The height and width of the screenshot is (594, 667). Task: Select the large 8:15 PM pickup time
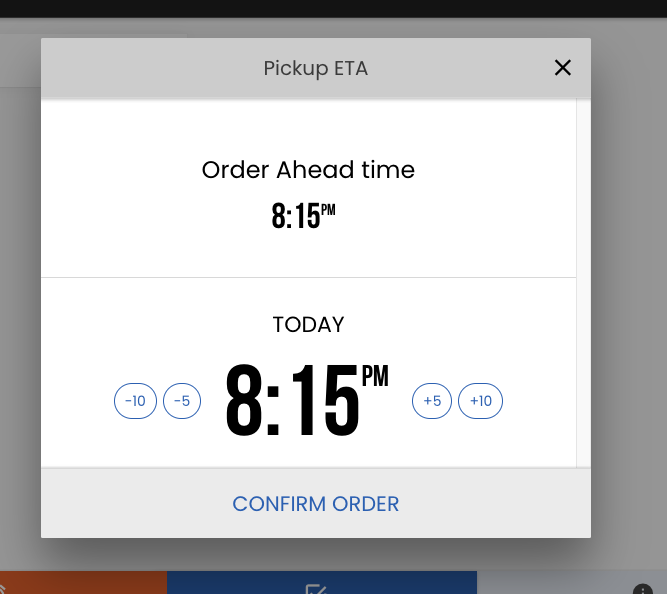coord(307,400)
